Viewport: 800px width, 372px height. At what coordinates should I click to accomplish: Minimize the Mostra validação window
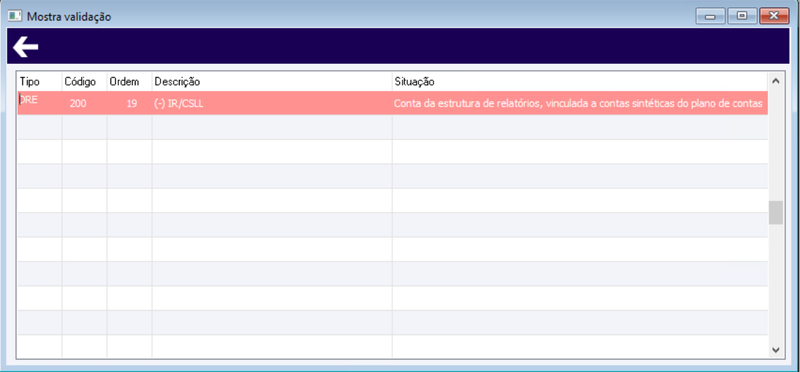click(710, 16)
